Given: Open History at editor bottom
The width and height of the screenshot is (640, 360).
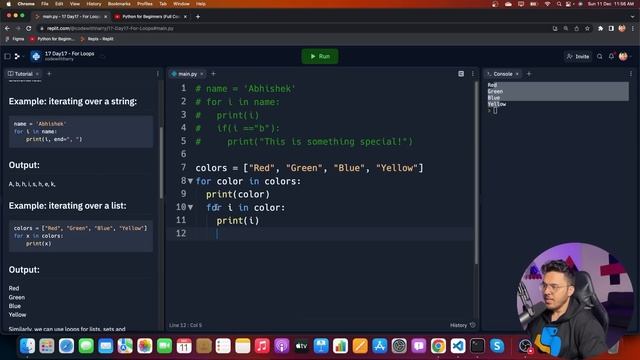Looking at the screenshot, I should pyautogui.click(x=462, y=325).
